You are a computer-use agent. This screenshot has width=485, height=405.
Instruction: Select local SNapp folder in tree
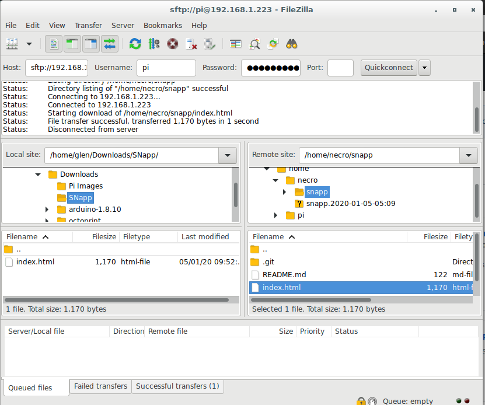point(80,198)
